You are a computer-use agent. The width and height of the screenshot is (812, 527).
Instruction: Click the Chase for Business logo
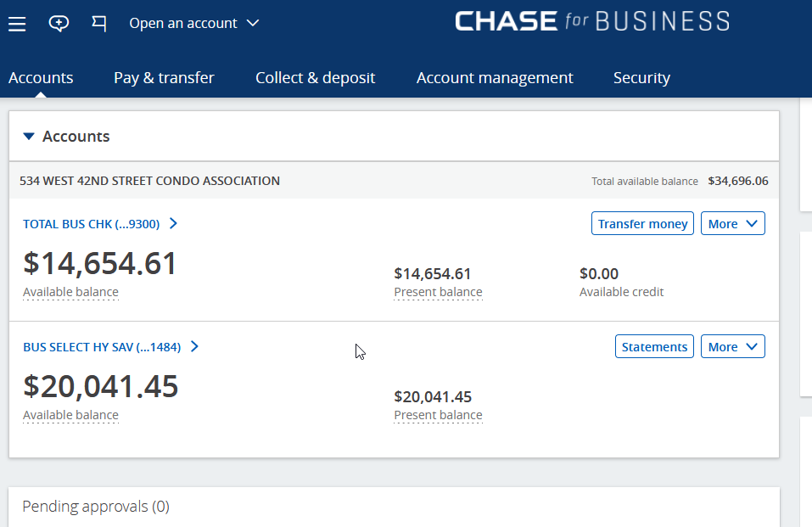point(591,21)
